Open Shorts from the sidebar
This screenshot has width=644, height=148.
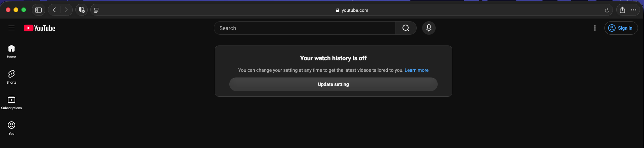(x=11, y=77)
